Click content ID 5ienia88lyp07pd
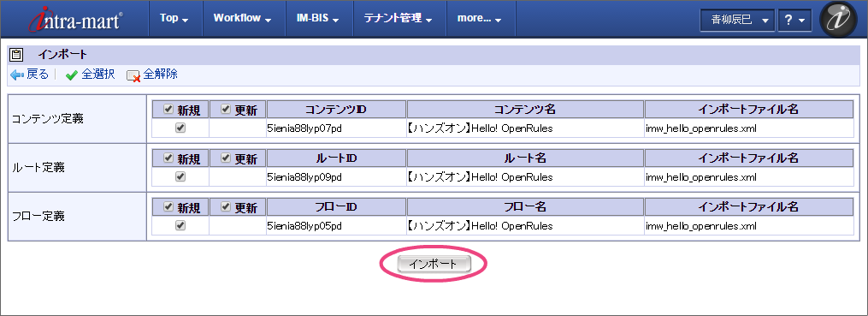This screenshot has height=316, width=868. [304, 128]
